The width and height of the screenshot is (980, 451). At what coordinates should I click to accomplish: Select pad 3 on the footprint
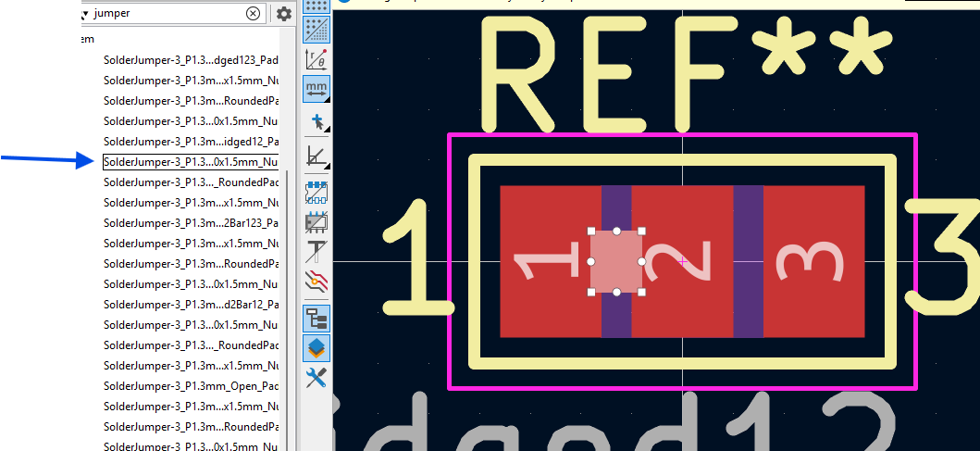click(814, 261)
